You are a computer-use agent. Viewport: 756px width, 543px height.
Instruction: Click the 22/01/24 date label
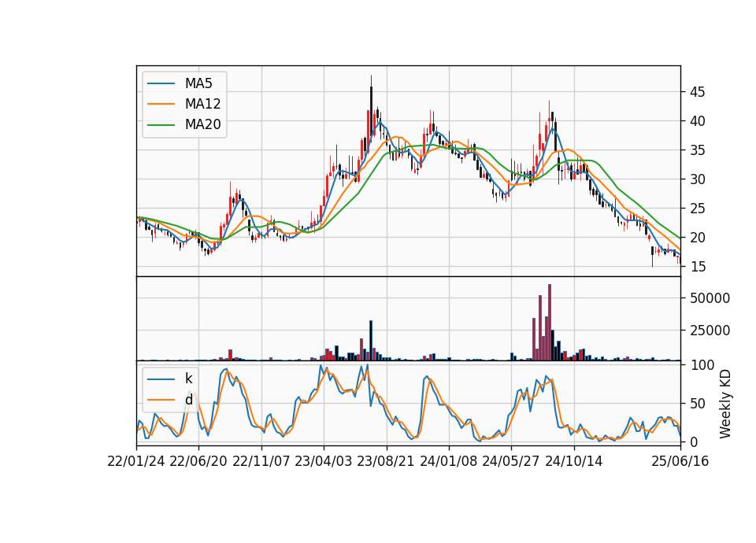point(136,462)
